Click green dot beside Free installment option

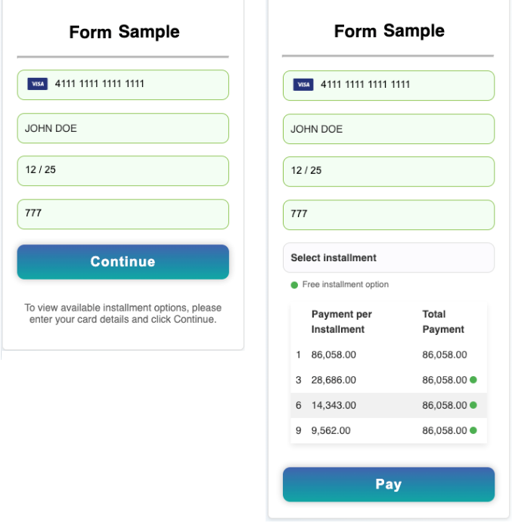point(294,285)
